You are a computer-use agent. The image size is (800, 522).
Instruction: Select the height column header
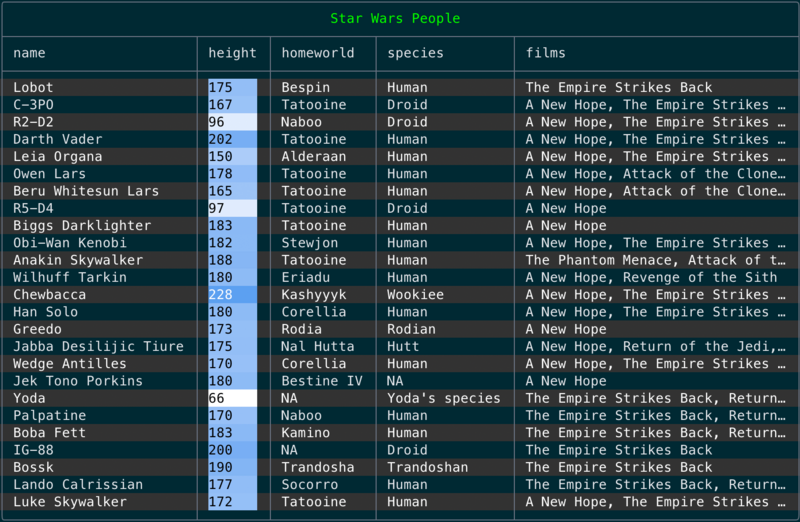232,53
